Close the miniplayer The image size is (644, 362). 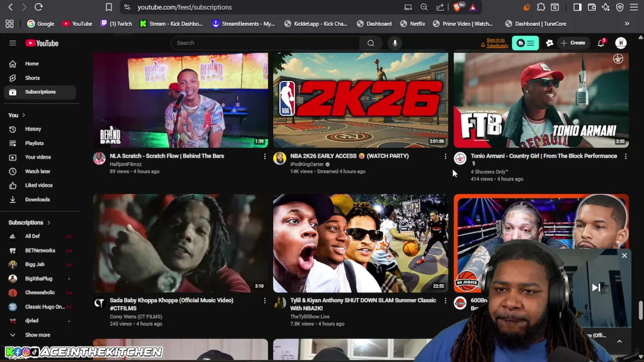coord(624,256)
